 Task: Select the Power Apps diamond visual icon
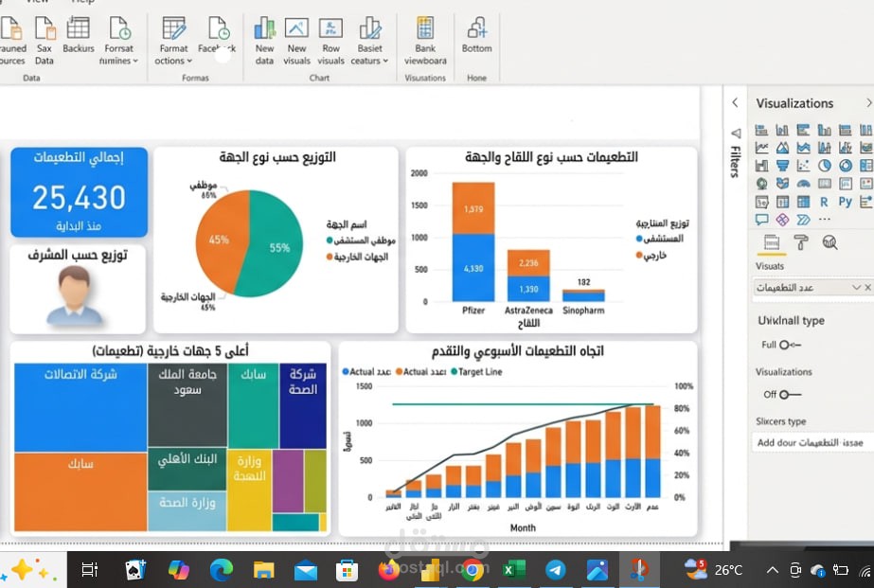coord(782,220)
